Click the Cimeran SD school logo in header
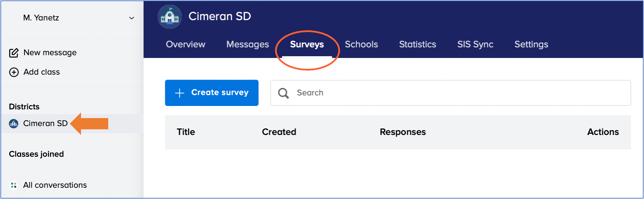 click(170, 17)
